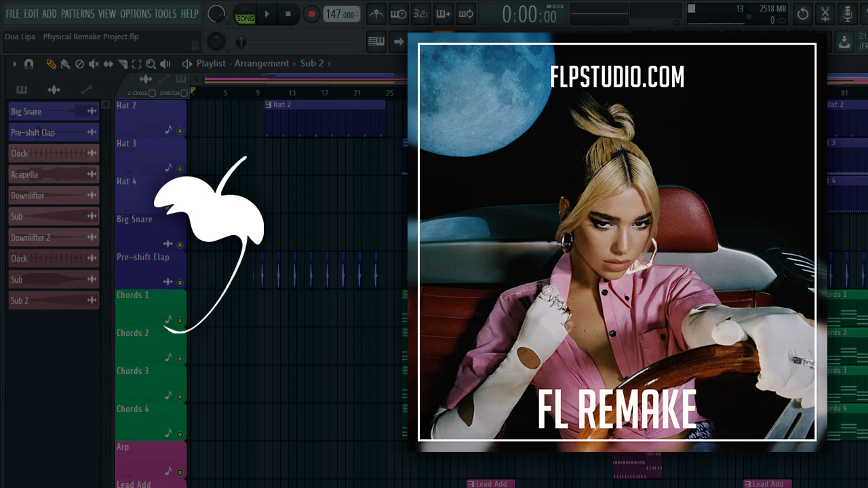Pick the Zoom magnifier tool in Playlist
Image resolution: width=868 pixels, height=488 pixels.
click(x=151, y=64)
